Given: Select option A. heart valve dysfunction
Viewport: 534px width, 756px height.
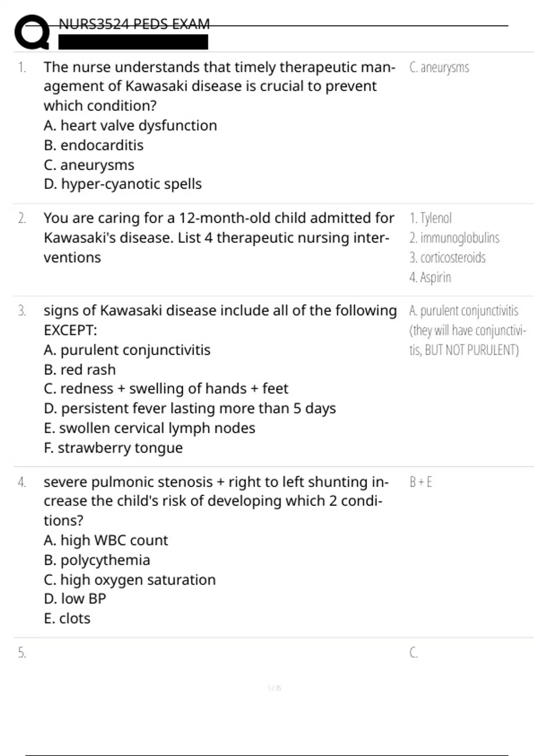Looking at the screenshot, I should [130, 125].
